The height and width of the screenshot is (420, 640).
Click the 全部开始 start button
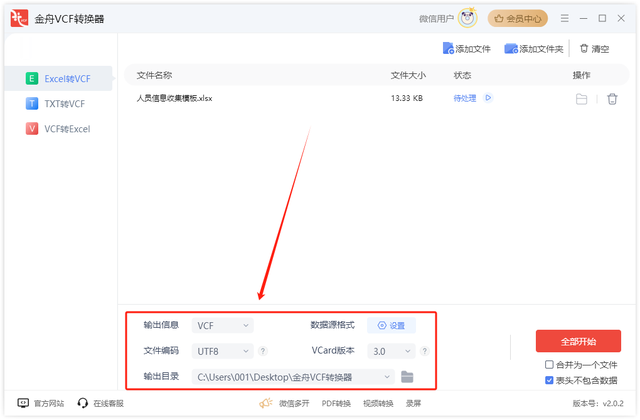[x=578, y=341]
